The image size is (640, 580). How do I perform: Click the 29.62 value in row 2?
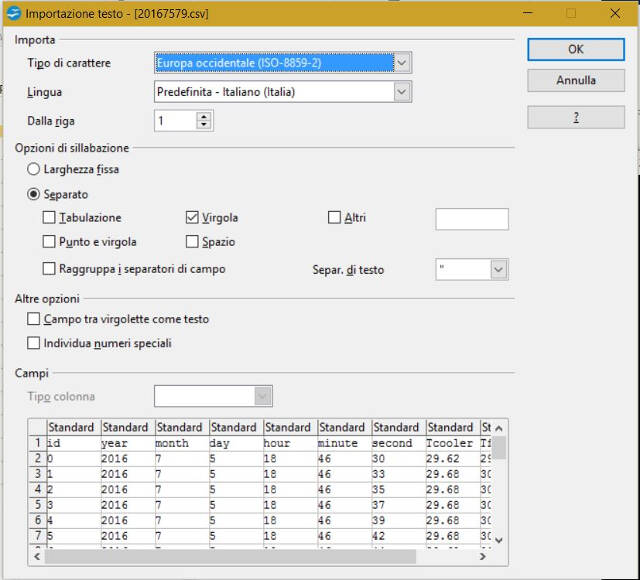[442, 459]
